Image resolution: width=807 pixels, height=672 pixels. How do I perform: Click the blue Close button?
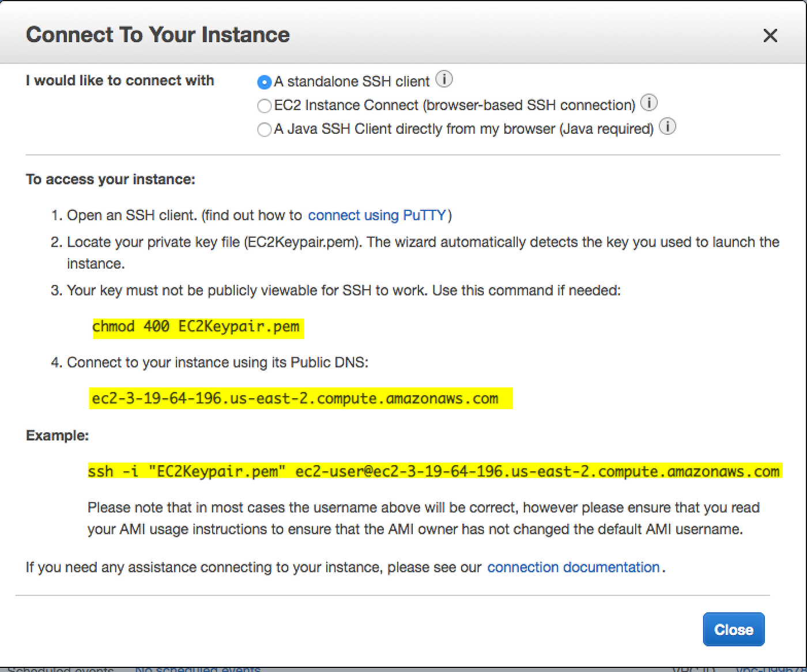click(733, 629)
